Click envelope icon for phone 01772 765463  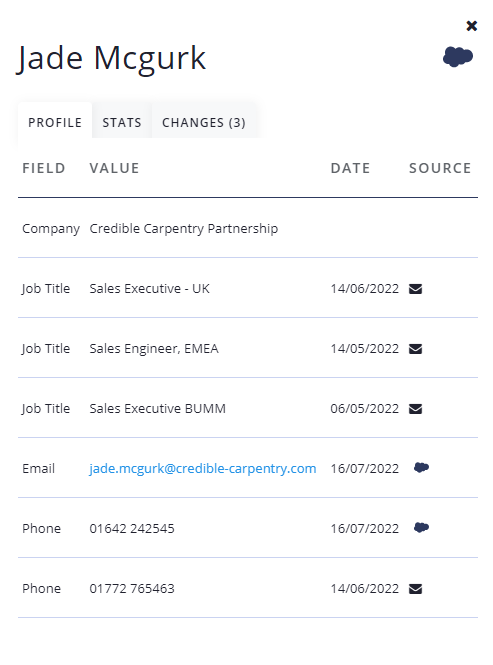(x=415, y=589)
